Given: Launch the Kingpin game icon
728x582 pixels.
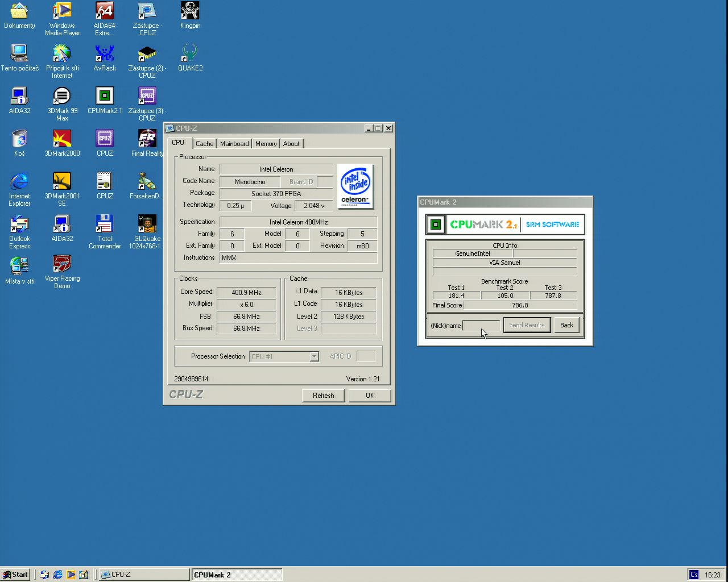Looking at the screenshot, I should click(190, 16).
